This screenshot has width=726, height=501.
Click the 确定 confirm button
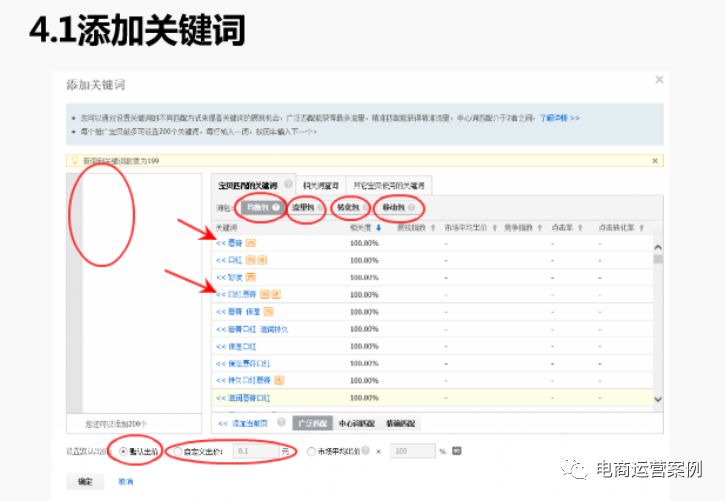click(x=85, y=482)
